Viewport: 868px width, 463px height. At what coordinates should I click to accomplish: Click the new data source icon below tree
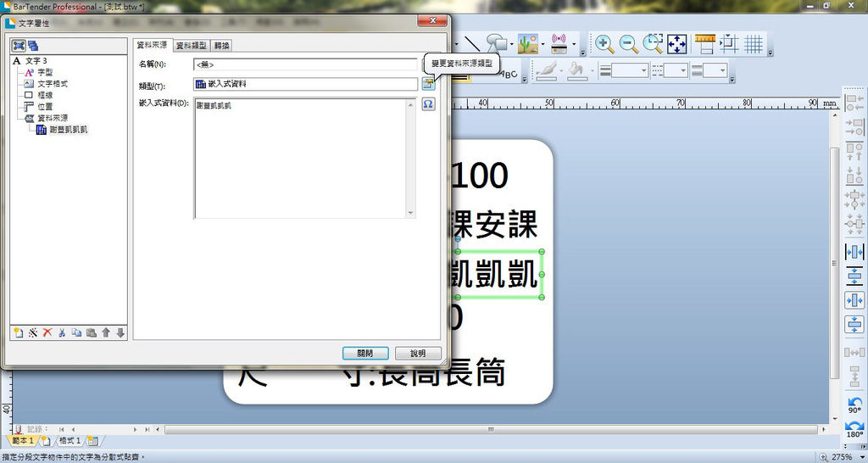tap(19, 333)
